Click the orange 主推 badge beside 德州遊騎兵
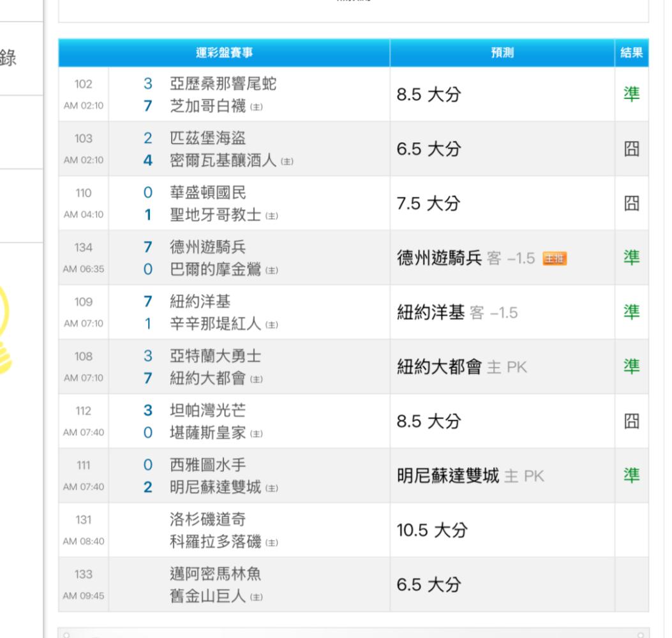The height and width of the screenshot is (638, 672). click(x=554, y=259)
